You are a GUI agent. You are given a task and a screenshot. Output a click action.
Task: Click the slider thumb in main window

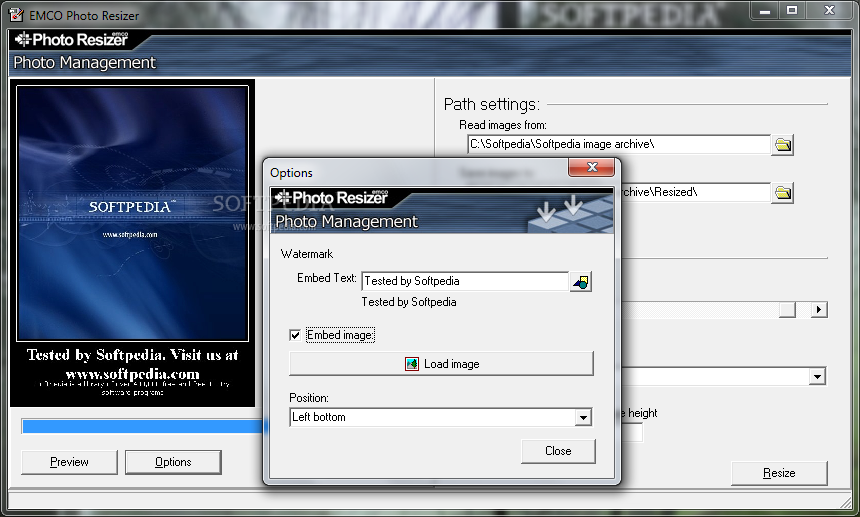tap(787, 310)
